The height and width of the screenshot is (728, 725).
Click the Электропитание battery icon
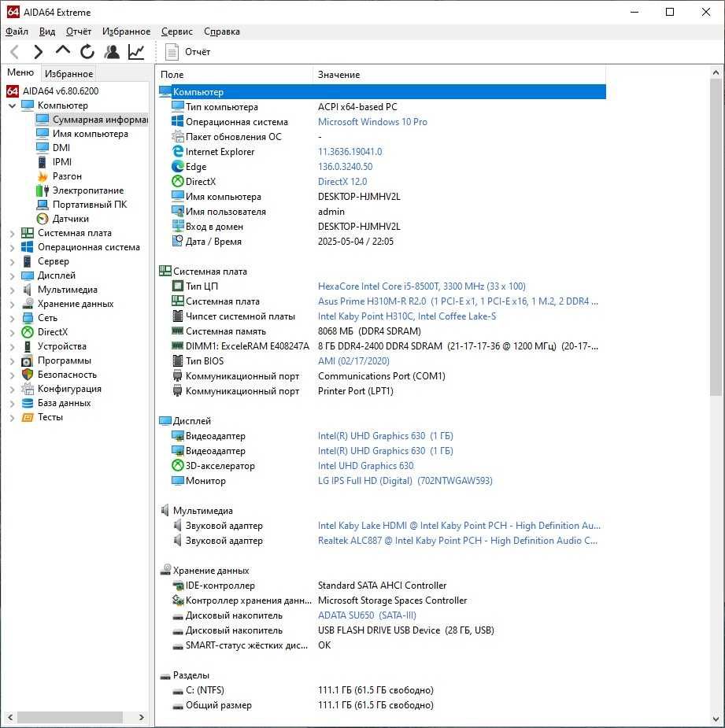click(x=43, y=190)
